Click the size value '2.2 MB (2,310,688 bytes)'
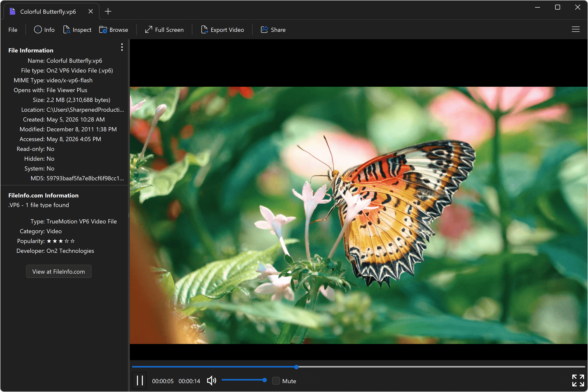588x392 pixels. pyautogui.click(x=78, y=100)
